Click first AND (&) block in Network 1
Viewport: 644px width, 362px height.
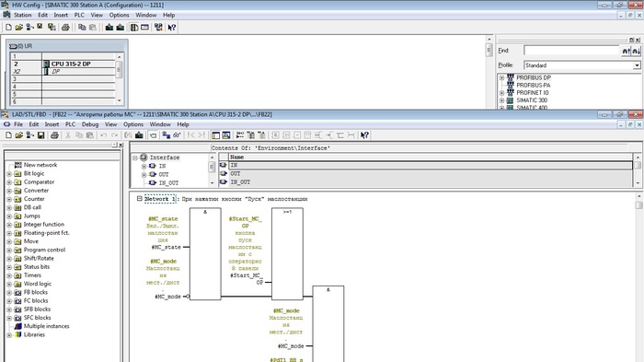coord(205,254)
